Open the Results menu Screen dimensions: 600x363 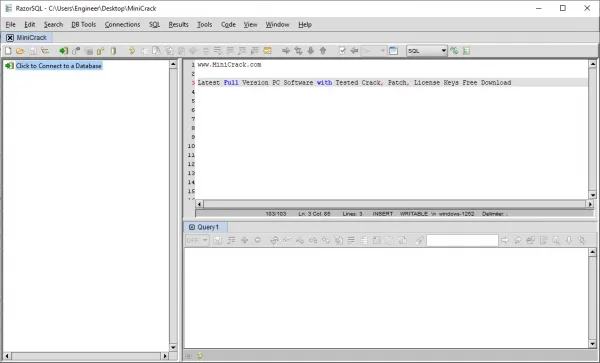(178, 24)
